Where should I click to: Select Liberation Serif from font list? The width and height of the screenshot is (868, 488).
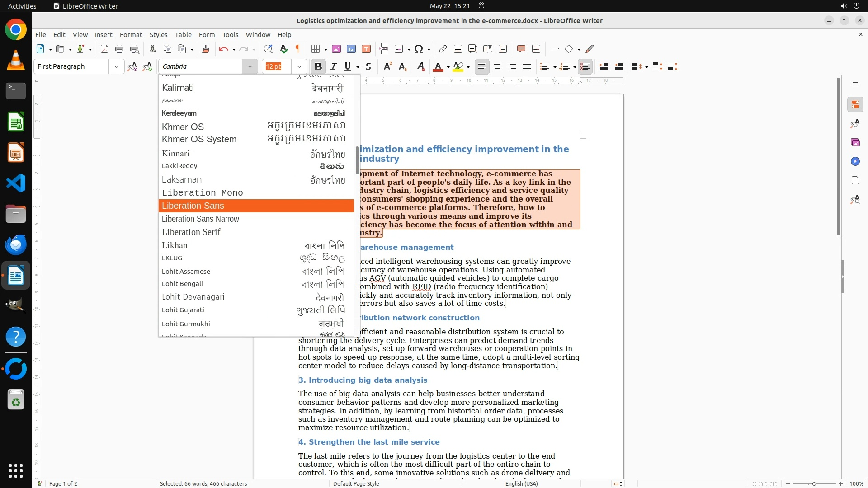(191, 232)
